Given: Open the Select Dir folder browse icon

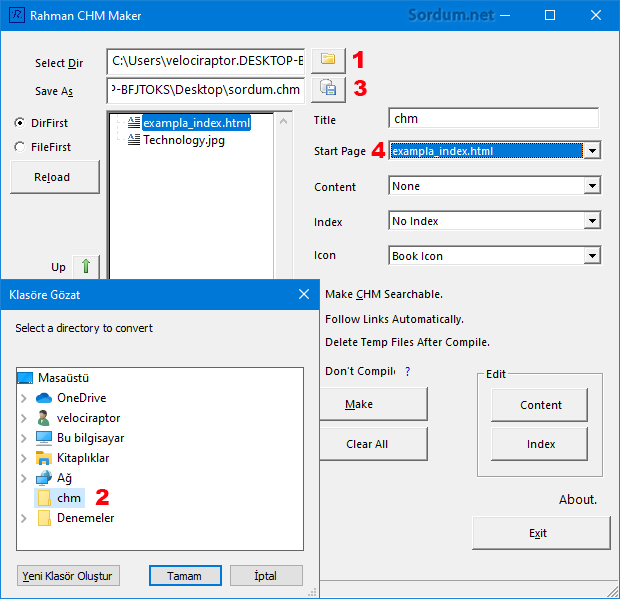Looking at the screenshot, I should (328, 60).
